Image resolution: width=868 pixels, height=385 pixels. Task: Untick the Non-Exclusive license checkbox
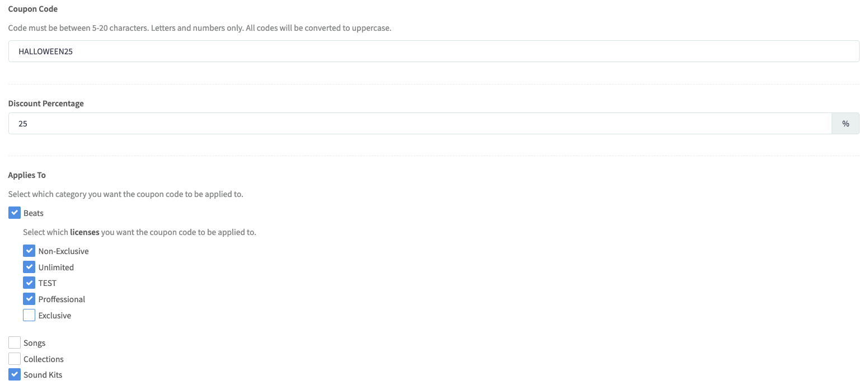coord(29,251)
